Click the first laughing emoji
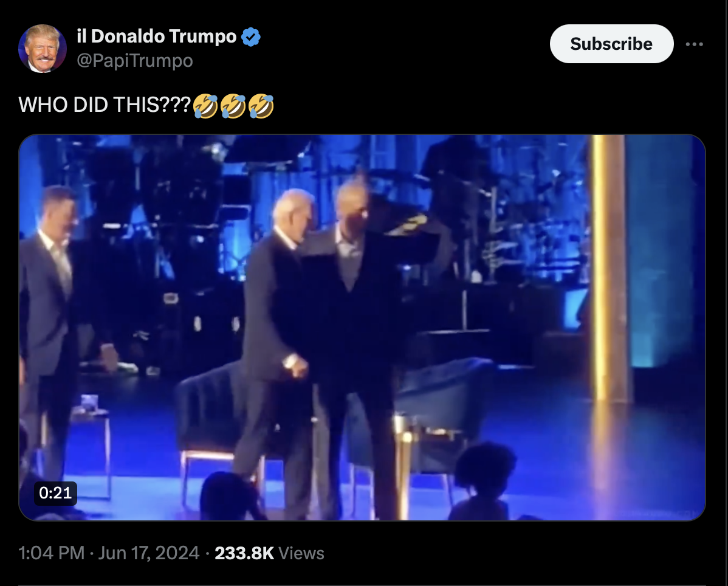The width and height of the screenshot is (728, 586). pyautogui.click(x=205, y=106)
